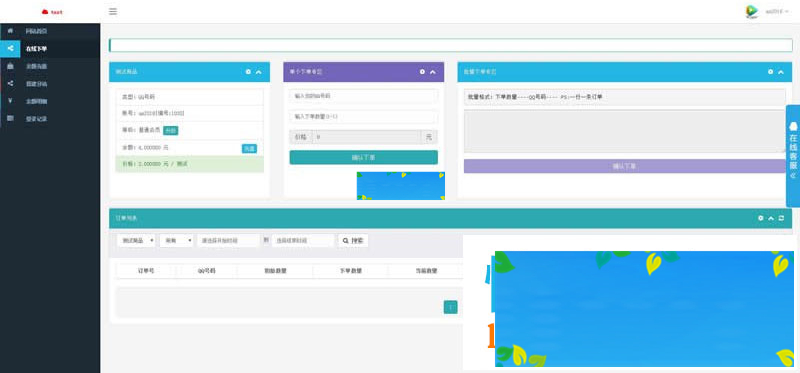Collapse the 订单列表 panel with its chevron
The height and width of the screenshot is (373, 800).
pos(771,218)
